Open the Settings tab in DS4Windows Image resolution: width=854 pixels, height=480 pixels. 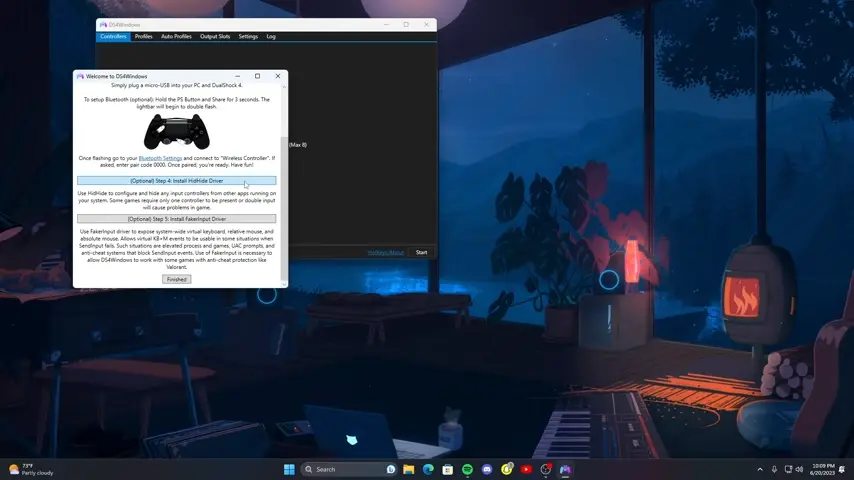(248, 37)
